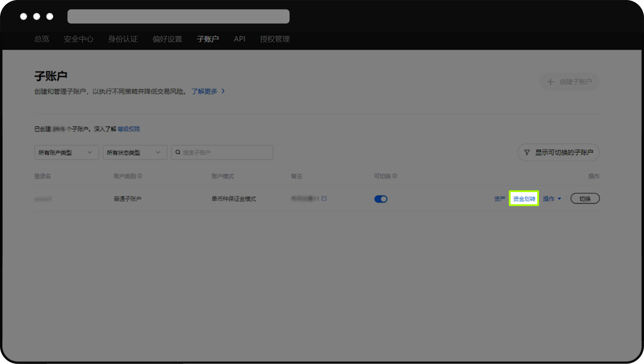Click the info icon next to 账户类别 header

pos(140,175)
